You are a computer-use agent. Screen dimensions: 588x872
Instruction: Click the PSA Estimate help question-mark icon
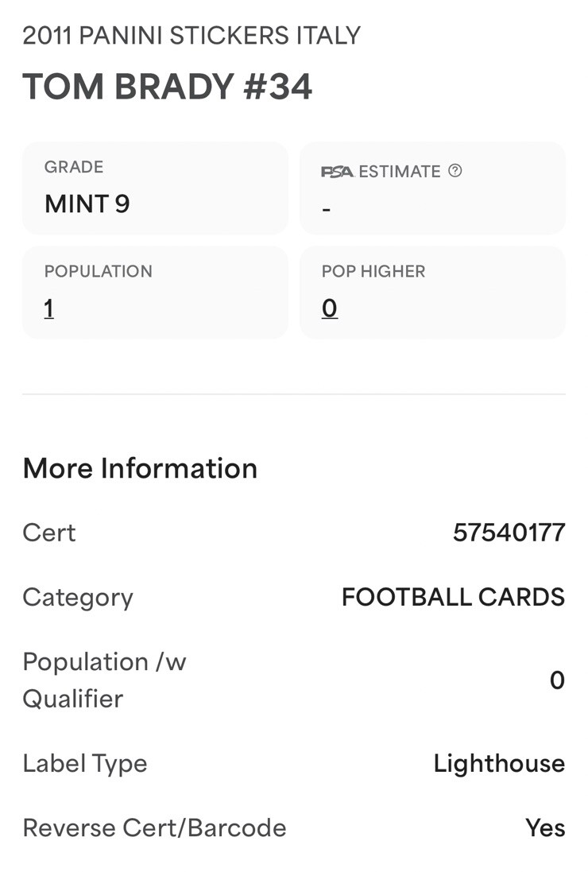click(x=455, y=171)
